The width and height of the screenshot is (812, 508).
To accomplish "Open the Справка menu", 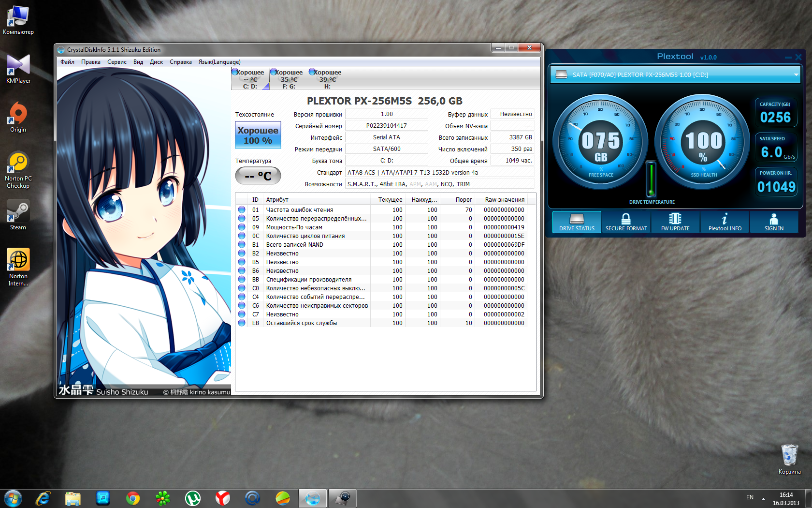I will pyautogui.click(x=181, y=62).
